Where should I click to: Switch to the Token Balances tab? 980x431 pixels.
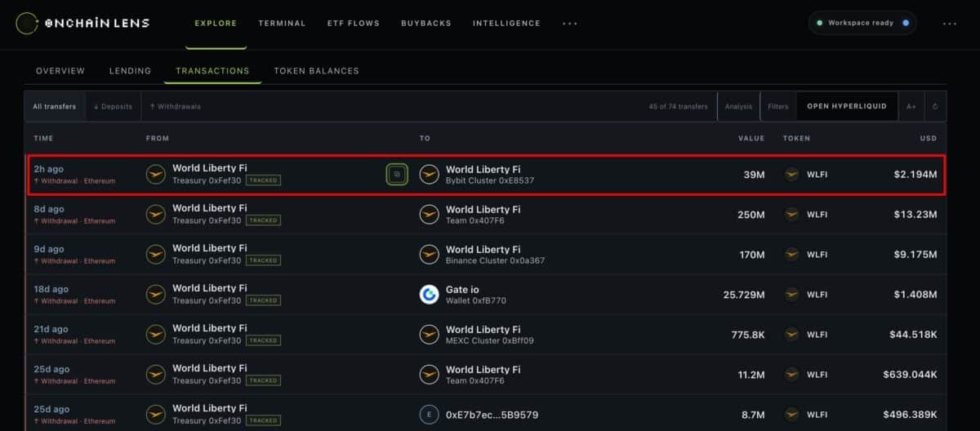click(x=316, y=71)
